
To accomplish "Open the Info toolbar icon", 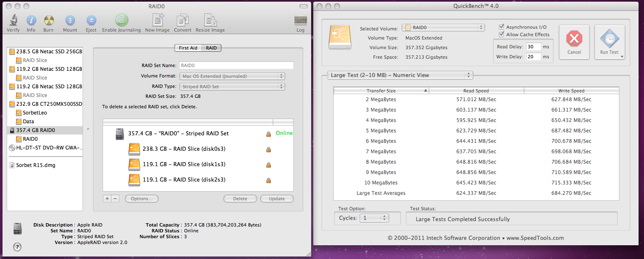I will click(x=31, y=20).
